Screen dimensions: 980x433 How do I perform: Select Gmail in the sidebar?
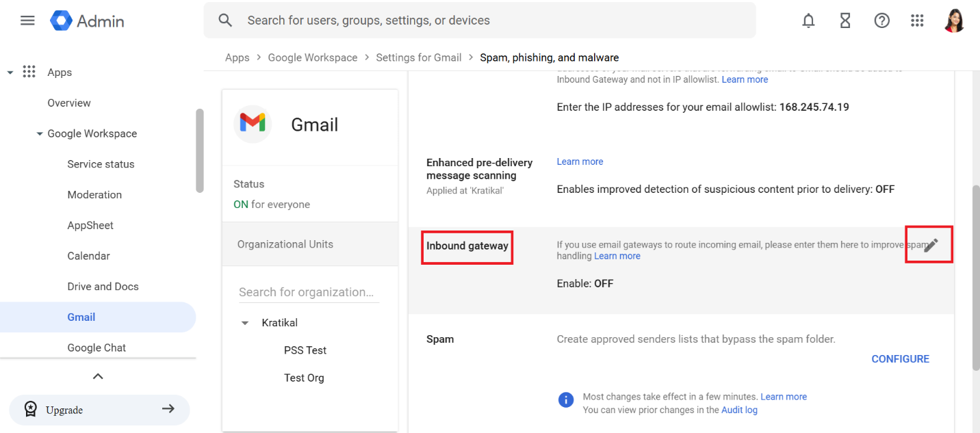tap(98, 317)
